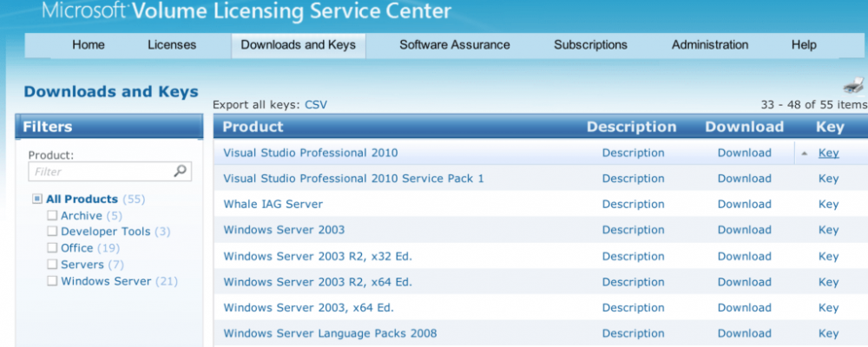The height and width of the screenshot is (347, 868).
Task: Open Visual Studio Professional 2010 product link
Action: [310, 153]
